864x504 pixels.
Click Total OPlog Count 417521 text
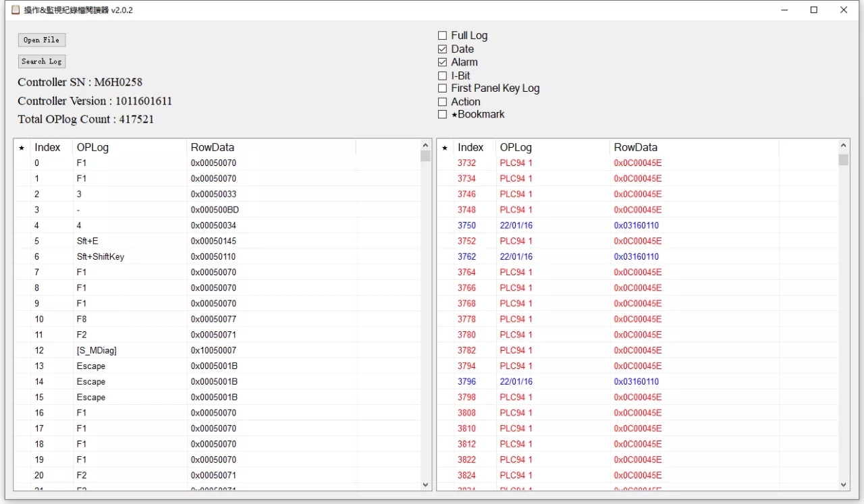click(86, 119)
